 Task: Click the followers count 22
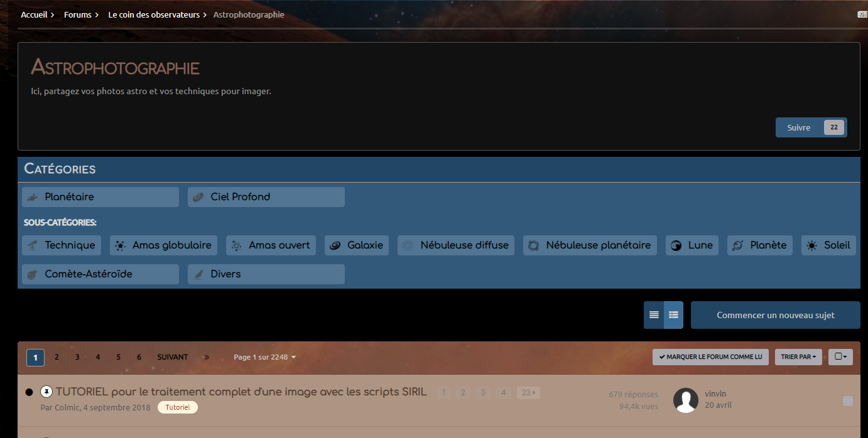point(833,127)
